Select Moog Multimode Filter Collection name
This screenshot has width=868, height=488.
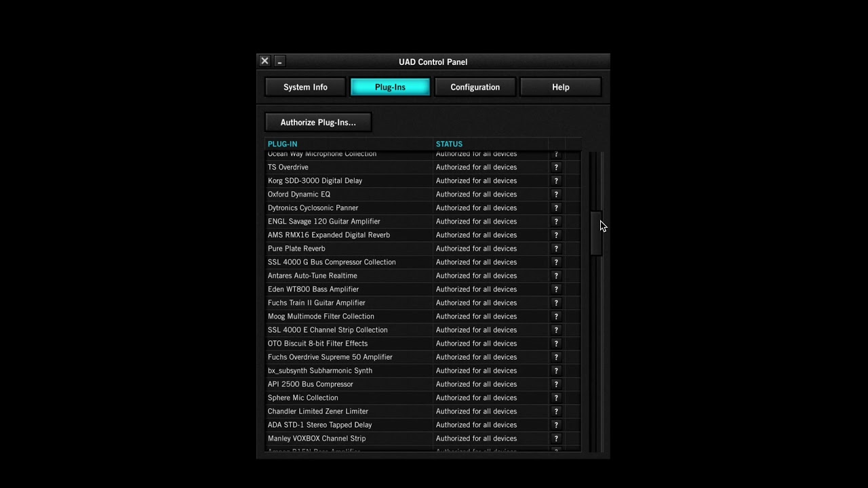321,317
